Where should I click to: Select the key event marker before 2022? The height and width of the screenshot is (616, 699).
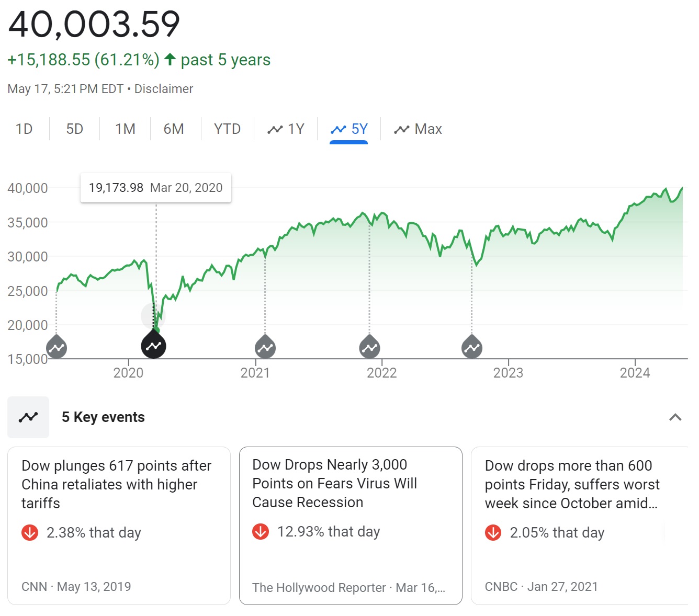tap(369, 347)
